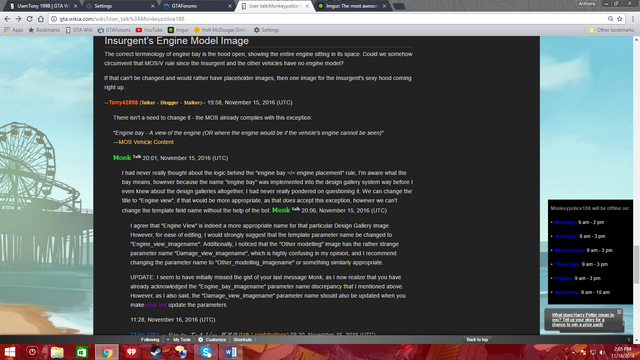
Task: Click the zoom magnifier icon in address bar
Action: pyautogui.click(x=610, y=19)
